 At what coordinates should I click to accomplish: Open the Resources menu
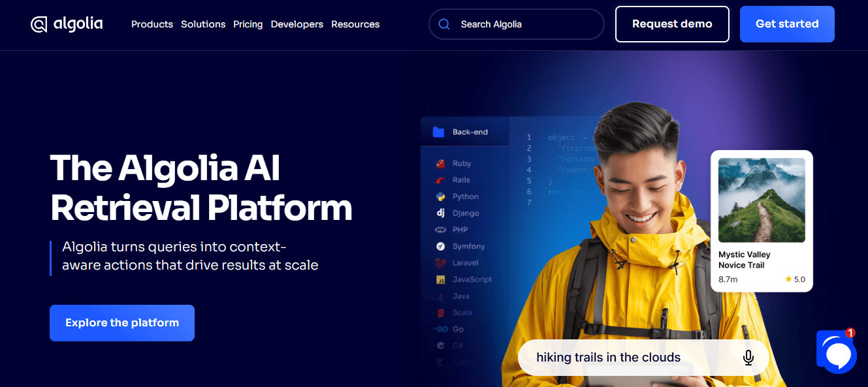tap(355, 24)
